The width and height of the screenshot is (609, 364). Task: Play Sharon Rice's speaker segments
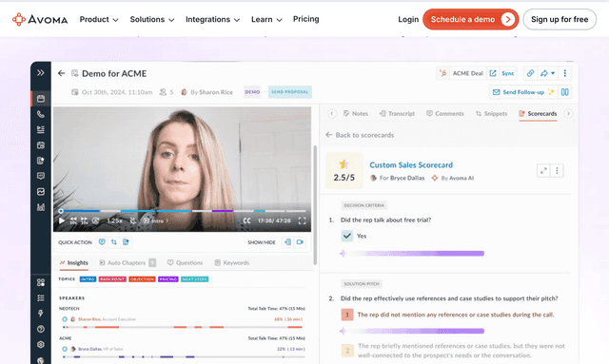[65, 319]
